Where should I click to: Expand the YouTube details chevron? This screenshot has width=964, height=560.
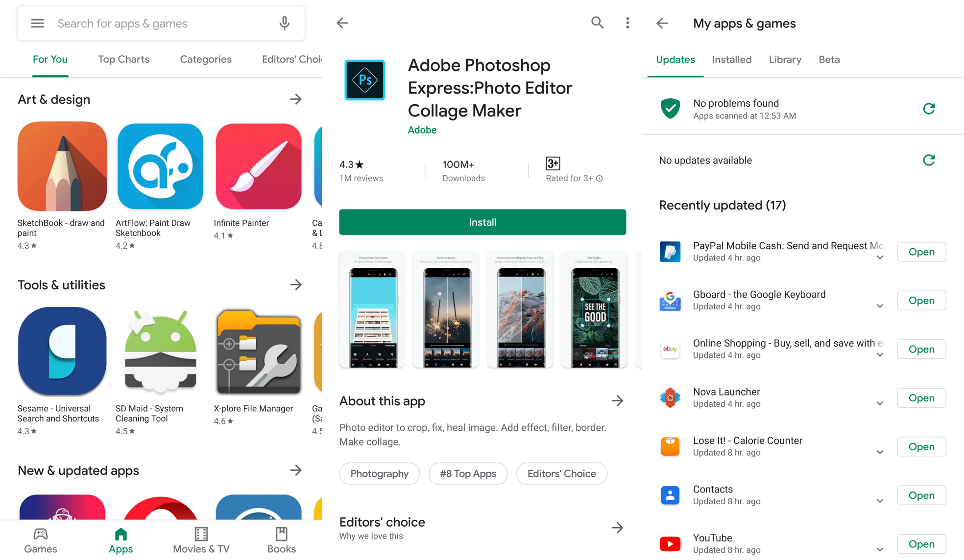click(x=880, y=550)
